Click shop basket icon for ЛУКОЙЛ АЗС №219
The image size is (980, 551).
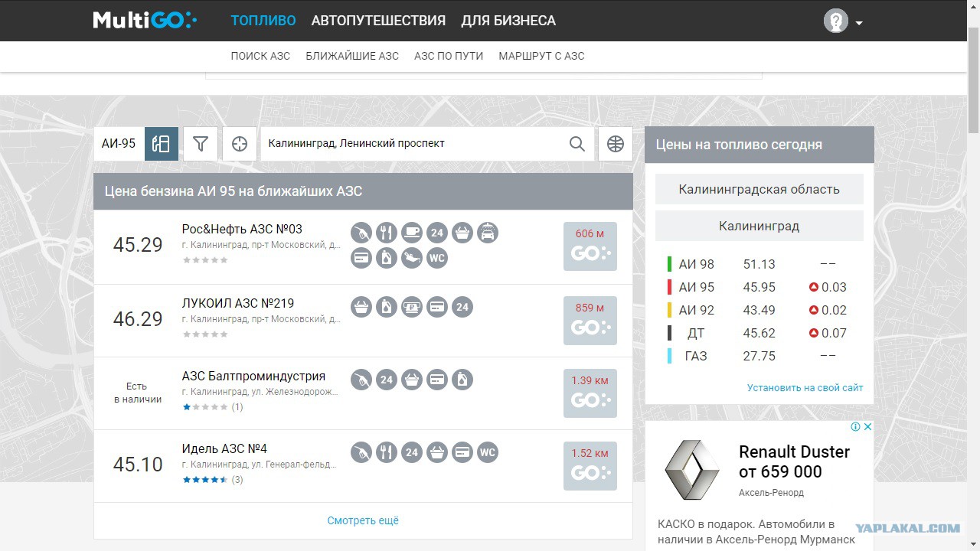pyautogui.click(x=361, y=307)
